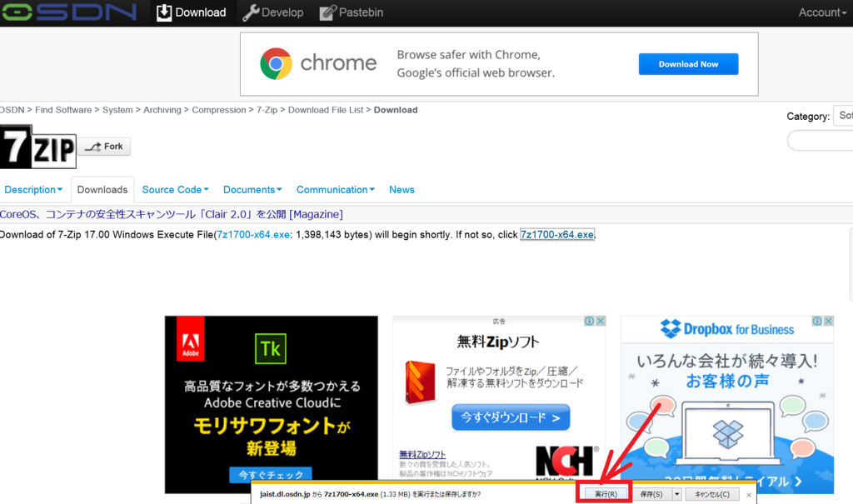Click キャンセル(C) Cancel button

(x=712, y=494)
